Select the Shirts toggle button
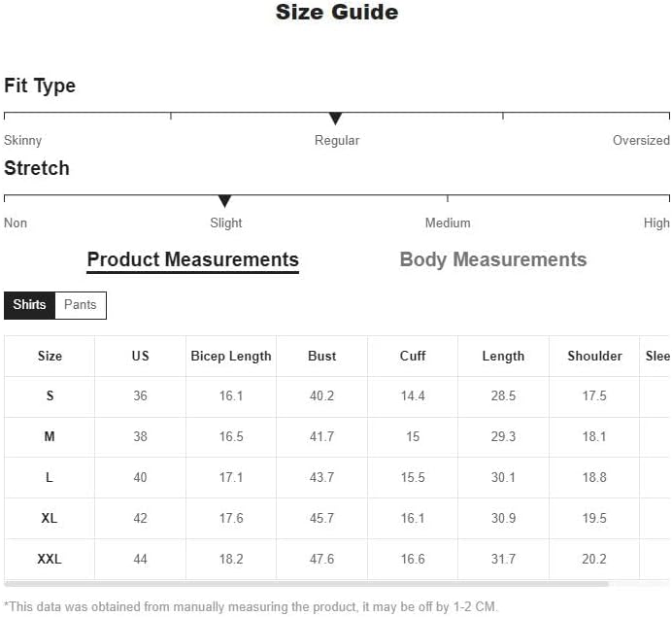This screenshot has height=617, width=672. coord(29,305)
